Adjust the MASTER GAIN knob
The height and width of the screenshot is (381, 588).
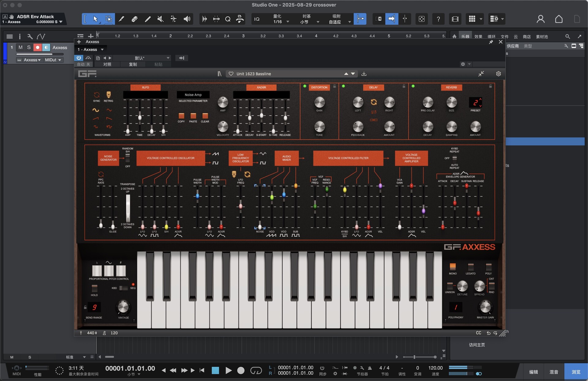[x=485, y=307]
